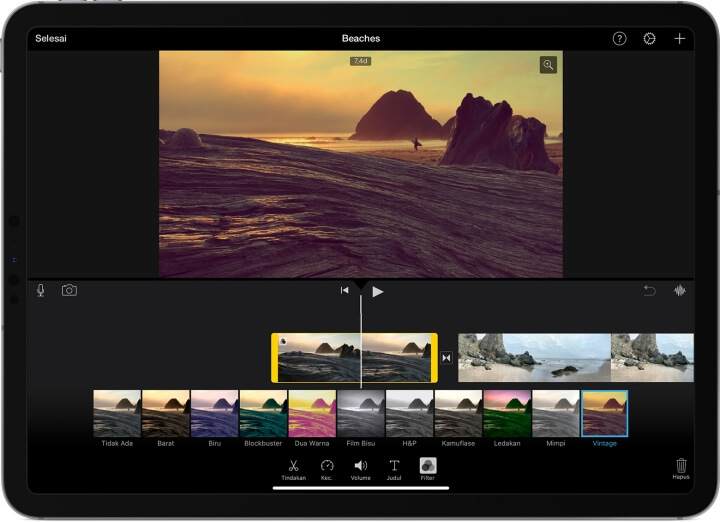Click the white playhead line on timeline

tap(361, 341)
